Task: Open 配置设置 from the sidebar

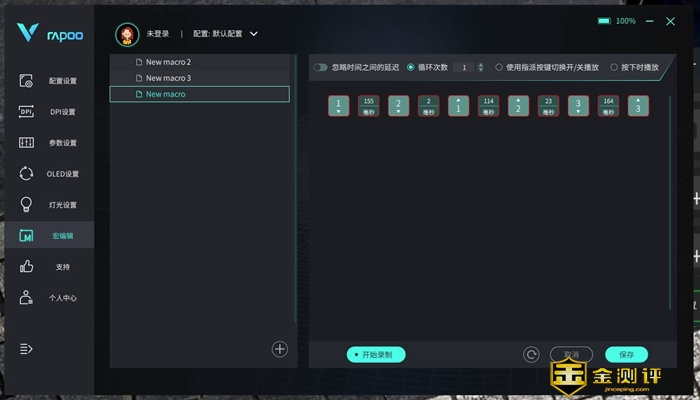Action: 48,81
